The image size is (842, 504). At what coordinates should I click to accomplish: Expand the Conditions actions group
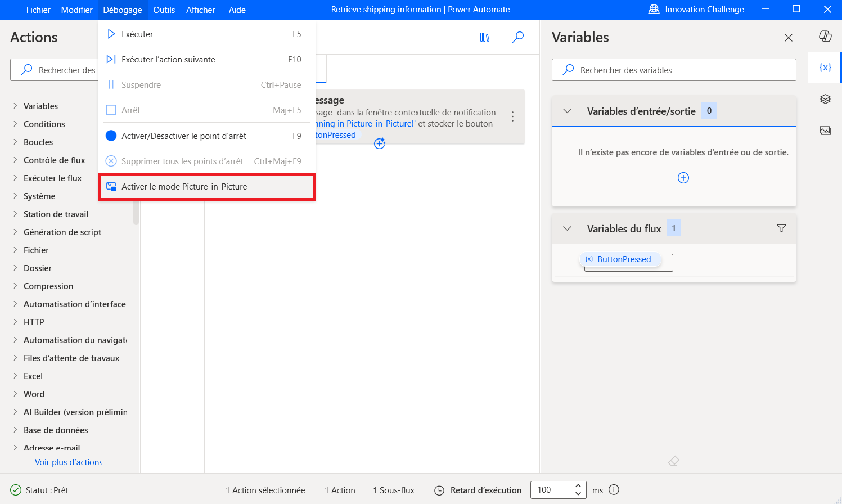click(x=16, y=124)
